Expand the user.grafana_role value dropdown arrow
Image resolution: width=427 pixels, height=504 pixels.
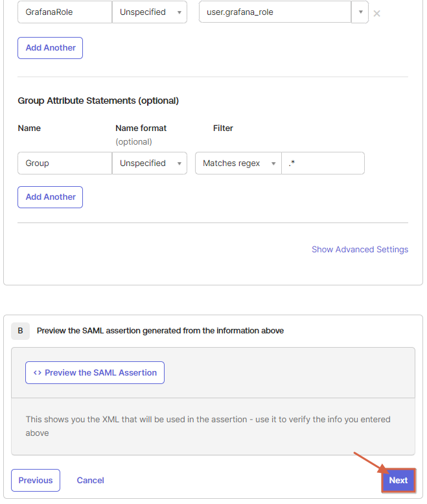point(360,12)
